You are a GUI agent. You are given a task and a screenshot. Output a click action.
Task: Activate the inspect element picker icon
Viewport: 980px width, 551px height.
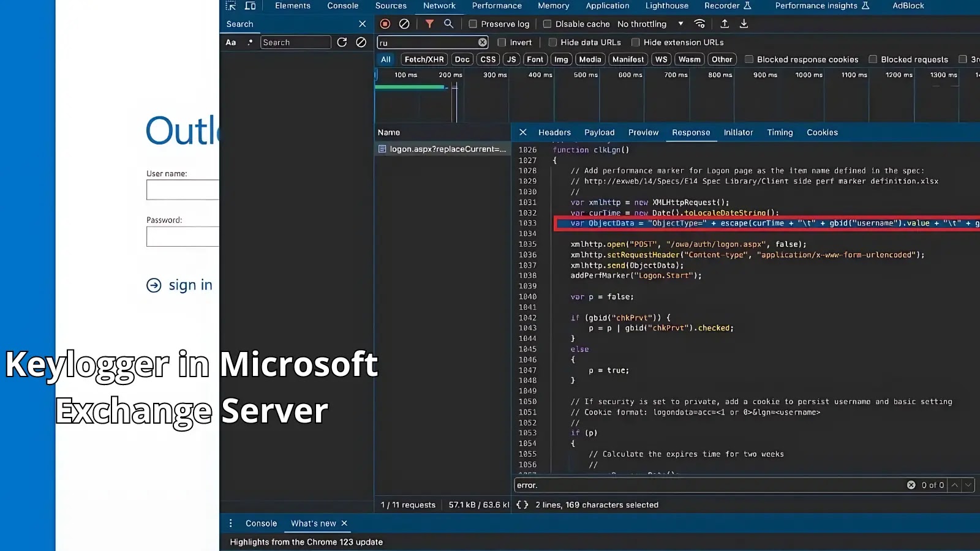pos(231,6)
